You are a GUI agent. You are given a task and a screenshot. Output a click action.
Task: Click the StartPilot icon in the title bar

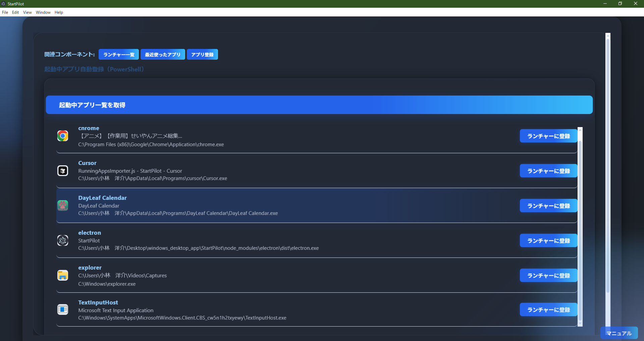click(x=3, y=4)
